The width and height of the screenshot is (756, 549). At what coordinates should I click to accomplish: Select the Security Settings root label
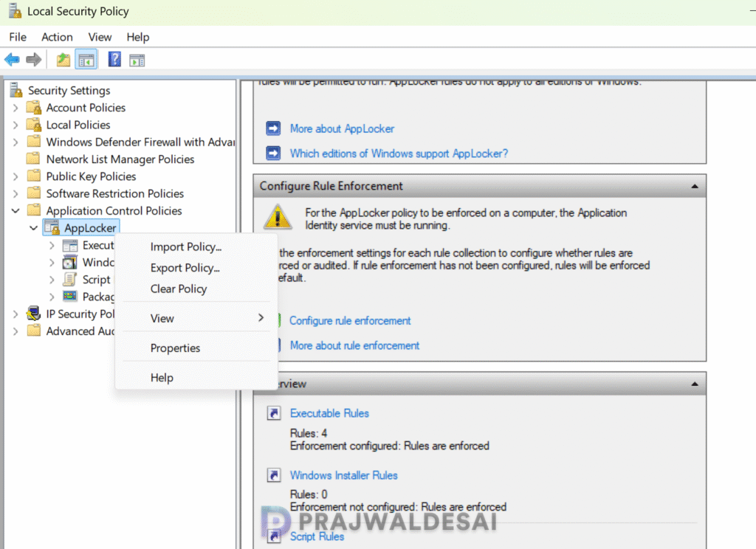69,90
